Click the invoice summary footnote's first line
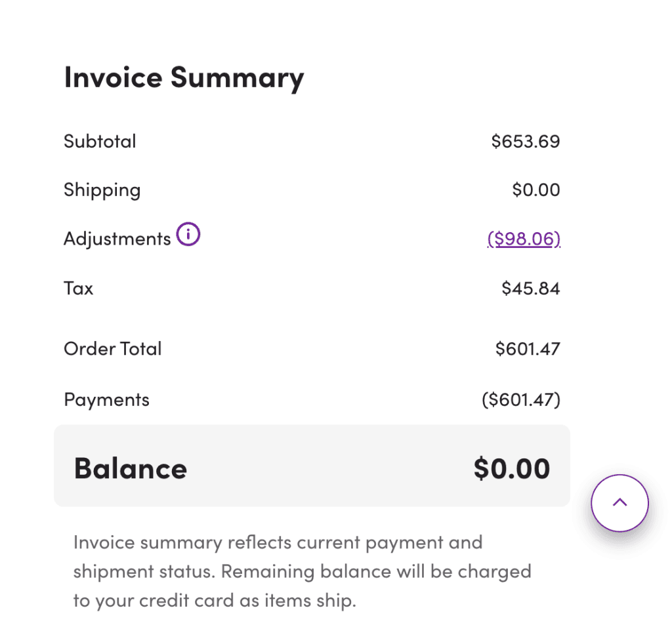The height and width of the screenshot is (629, 672). 278,543
